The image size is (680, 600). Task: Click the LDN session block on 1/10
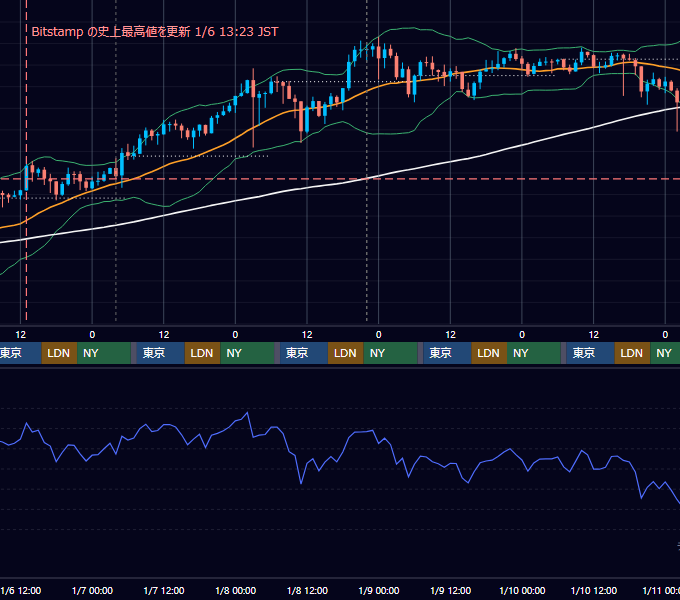632,353
